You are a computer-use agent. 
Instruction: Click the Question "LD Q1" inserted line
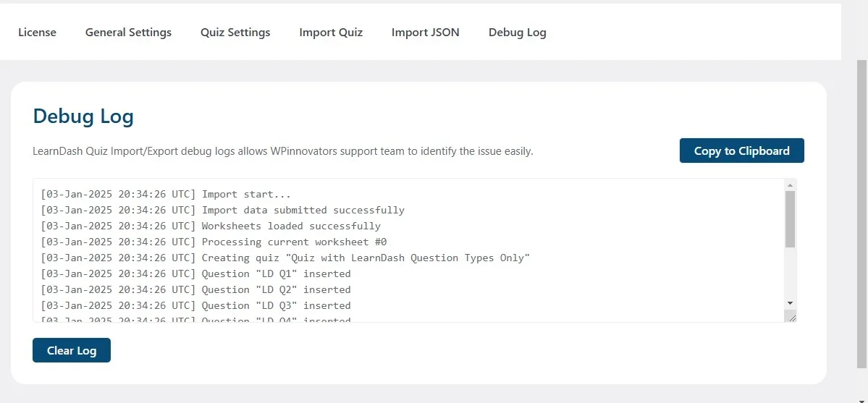point(195,273)
